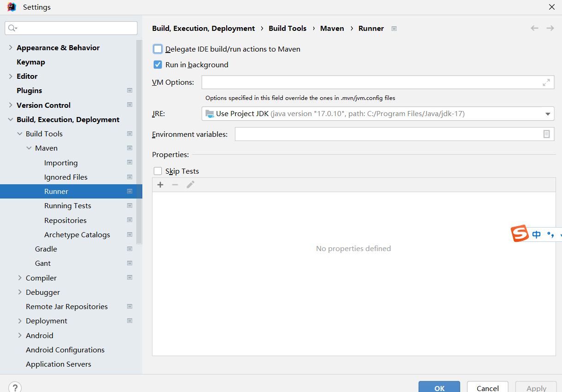Expand the Debugger node
The image size is (562, 392).
(20, 292)
